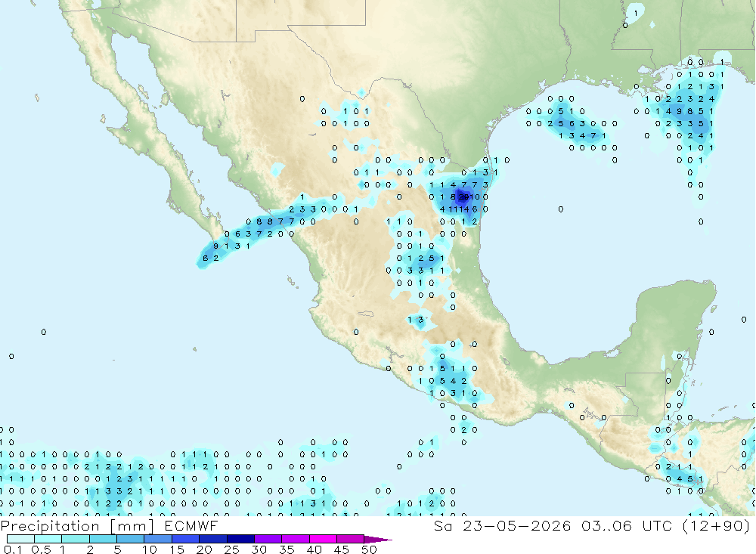
Task: Click the date '23-05-2026'
Action: click(x=517, y=525)
